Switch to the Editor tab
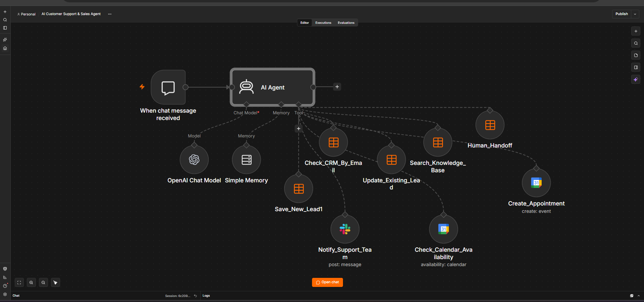644x302 pixels. 305,23
